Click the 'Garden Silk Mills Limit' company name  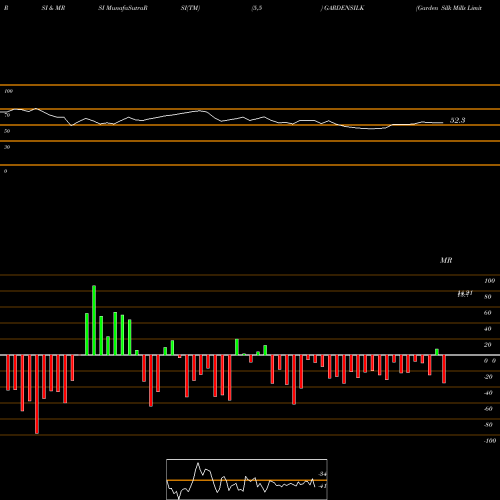tap(449, 8)
